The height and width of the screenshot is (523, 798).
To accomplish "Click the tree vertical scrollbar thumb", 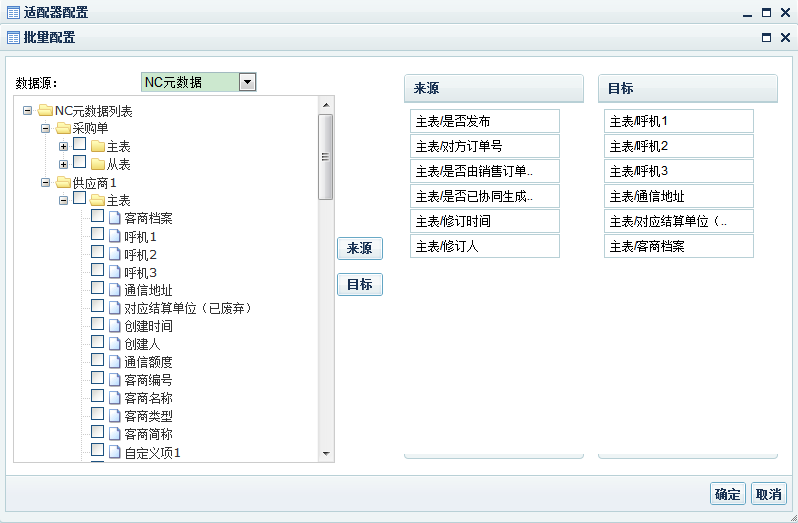I will click(x=326, y=157).
